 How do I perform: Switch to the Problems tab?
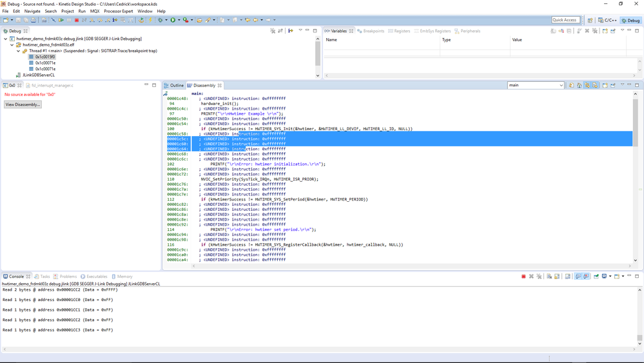[65, 277]
